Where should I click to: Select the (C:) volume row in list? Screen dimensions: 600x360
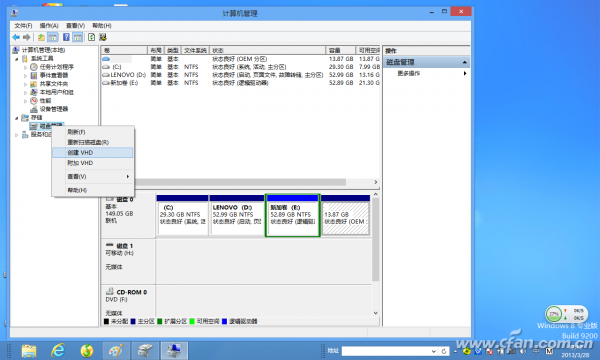(x=240, y=67)
